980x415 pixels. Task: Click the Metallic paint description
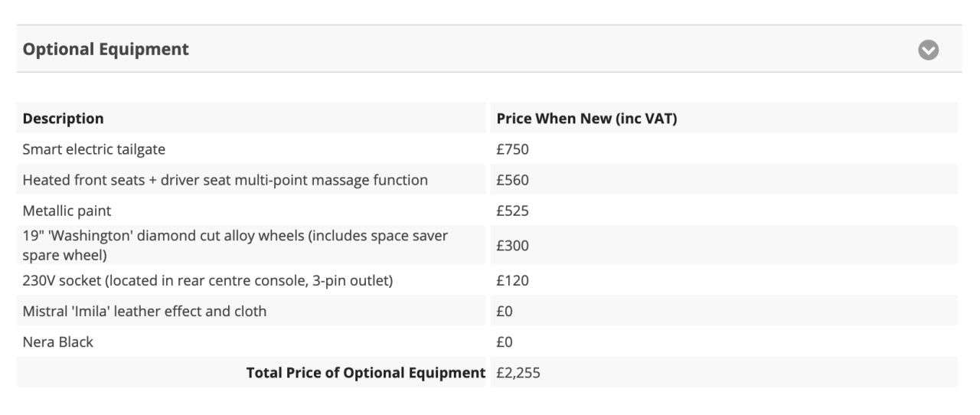coord(67,211)
